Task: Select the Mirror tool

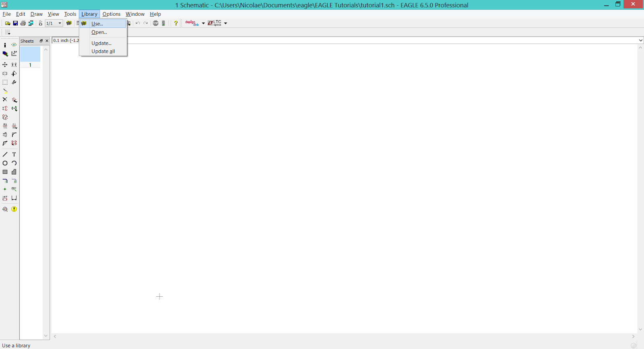Action: click(x=5, y=74)
